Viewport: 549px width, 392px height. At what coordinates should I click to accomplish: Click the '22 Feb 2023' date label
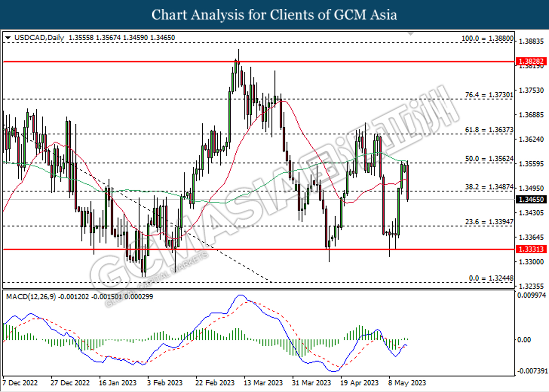(215, 383)
